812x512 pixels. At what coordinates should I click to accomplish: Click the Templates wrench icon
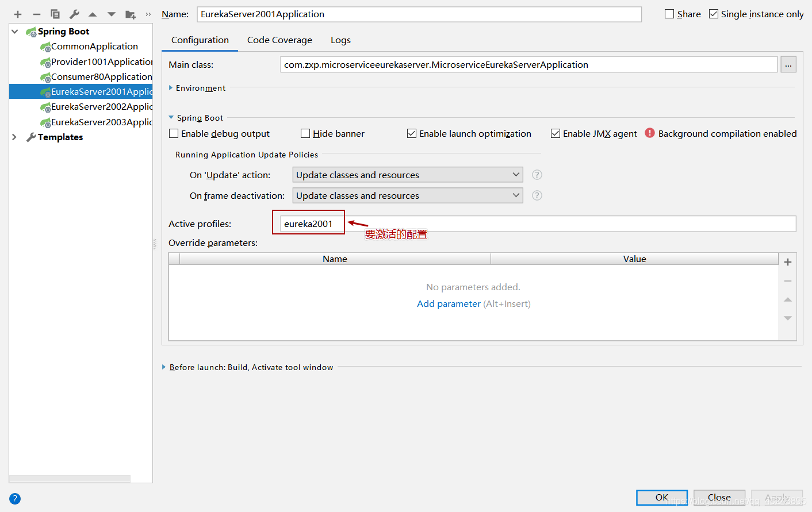[x=31, y=137]
